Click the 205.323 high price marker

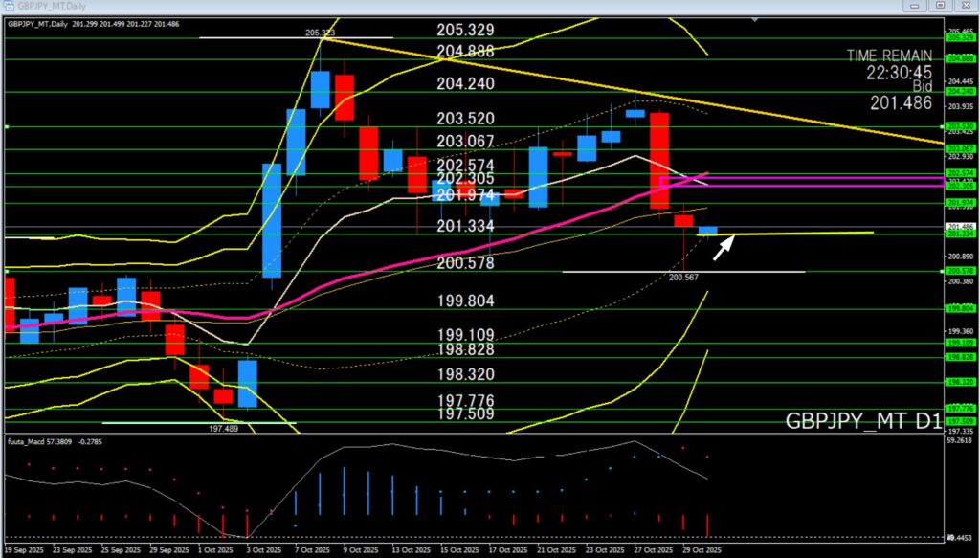pyautogui.click(x=320, y=33)
